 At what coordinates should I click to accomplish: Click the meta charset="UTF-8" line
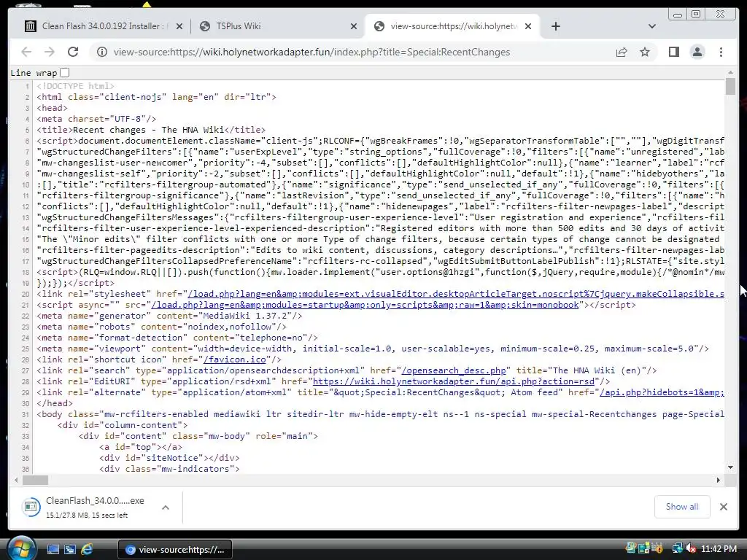pos(96,119)
